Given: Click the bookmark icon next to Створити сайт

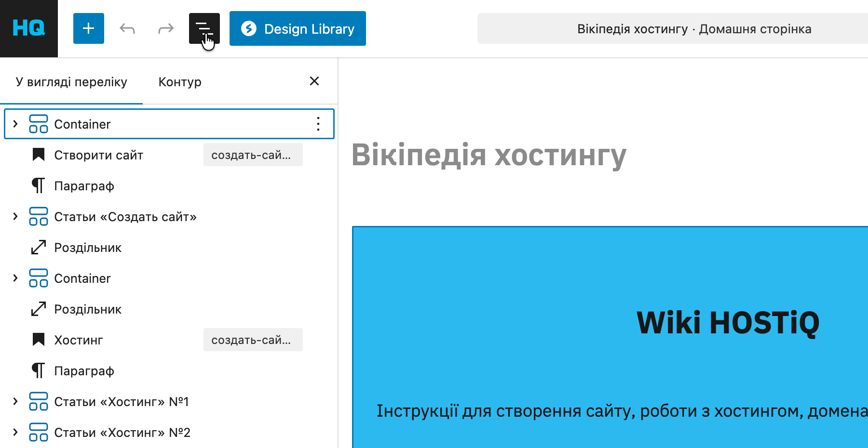Looking at the screenshot, I should [39, 155].
